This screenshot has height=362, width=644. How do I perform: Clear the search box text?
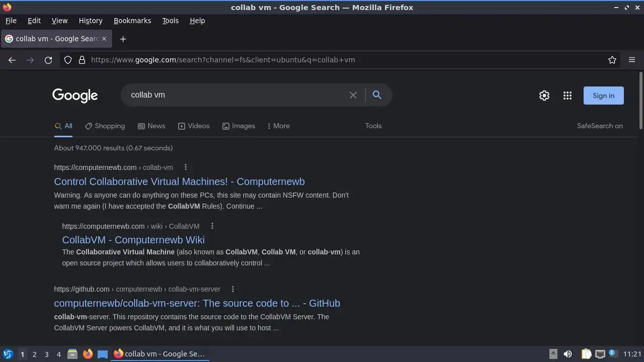pyautogui.click(x=353, y=95)
